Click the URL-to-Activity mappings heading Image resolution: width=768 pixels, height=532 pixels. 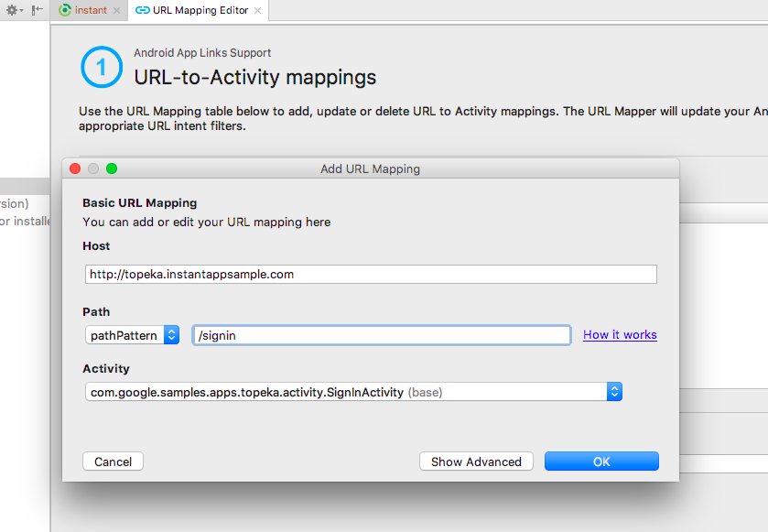click(x=254, y=78)
